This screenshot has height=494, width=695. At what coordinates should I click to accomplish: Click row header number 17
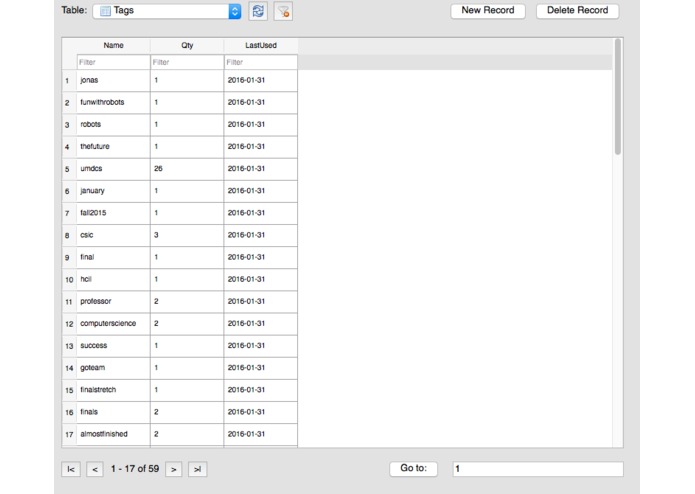pyautogui.click(x=69, y=435)
